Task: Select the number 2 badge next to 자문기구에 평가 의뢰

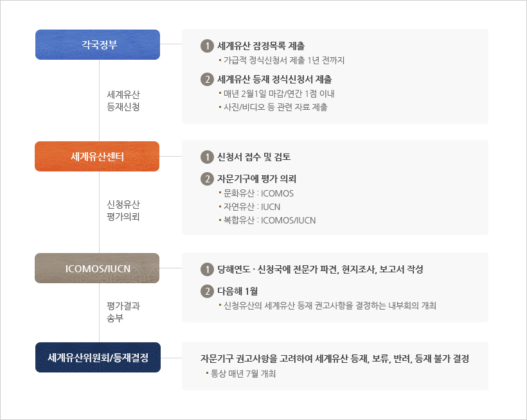Action: pyautogui.click(x=207, y=179)
